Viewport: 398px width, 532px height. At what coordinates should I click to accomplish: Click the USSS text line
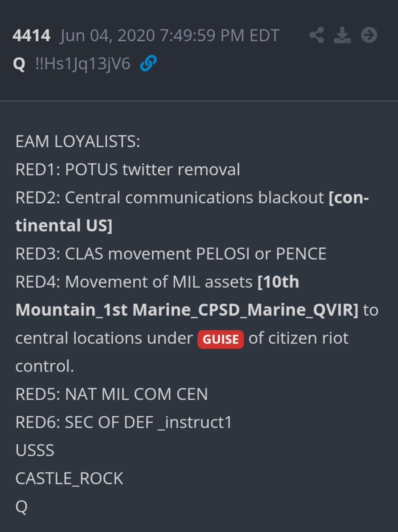click(35, 450)
